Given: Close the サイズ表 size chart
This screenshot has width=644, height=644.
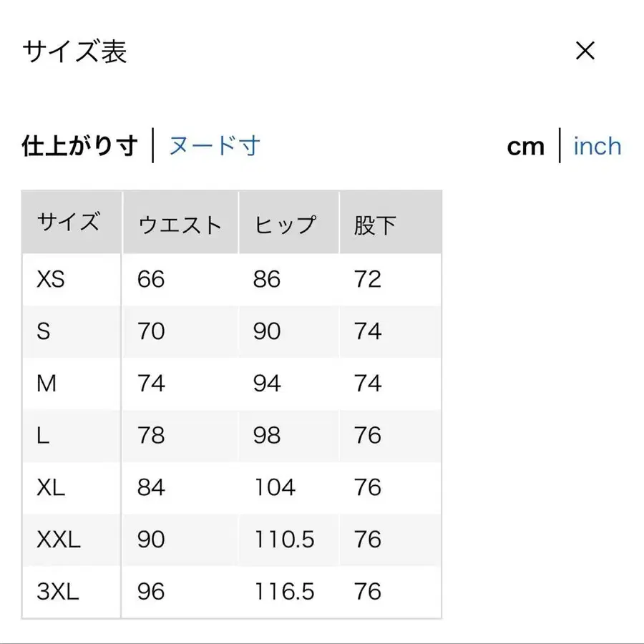Looking at the screenshot, I should [x=585, y=50].
